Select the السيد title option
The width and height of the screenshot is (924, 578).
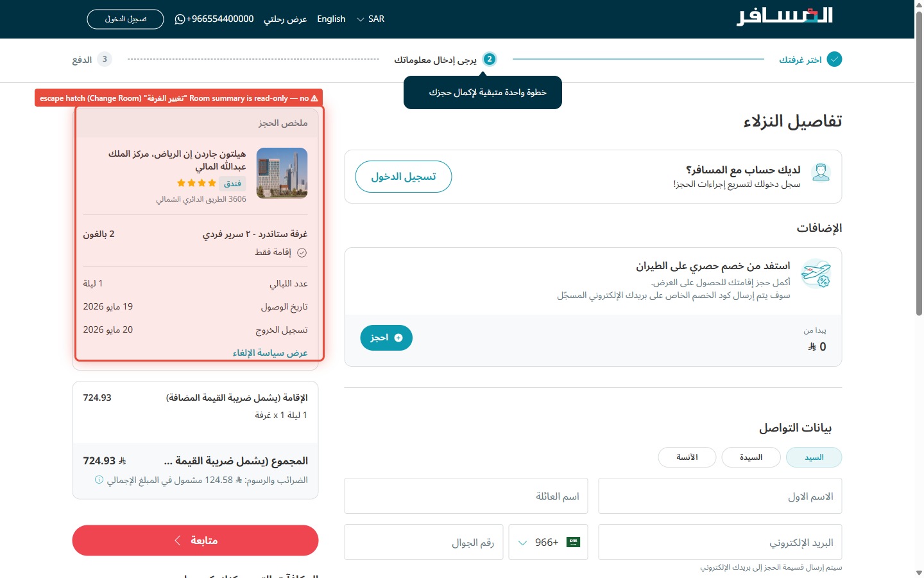(814, 457)
